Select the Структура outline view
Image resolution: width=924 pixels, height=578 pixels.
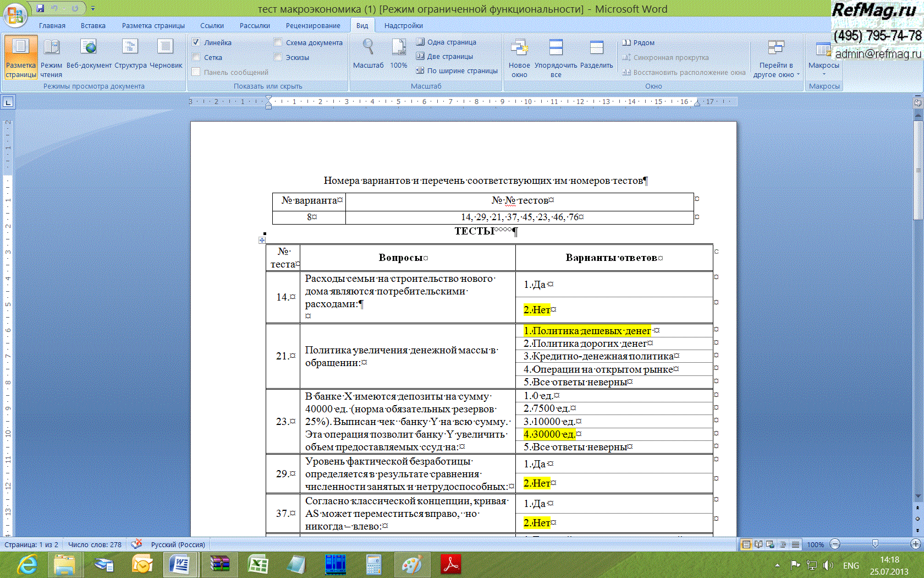coord(130,55)
